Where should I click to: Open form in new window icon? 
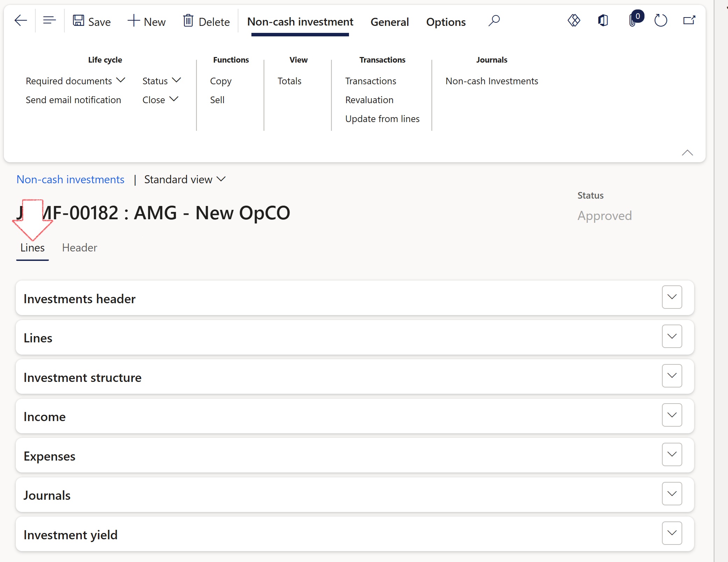tap(689, 20)
